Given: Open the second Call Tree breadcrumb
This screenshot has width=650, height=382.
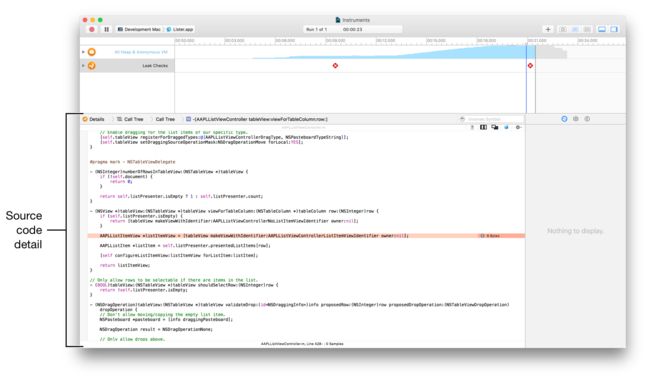Looking at the screenshot, I should (165, 119).
